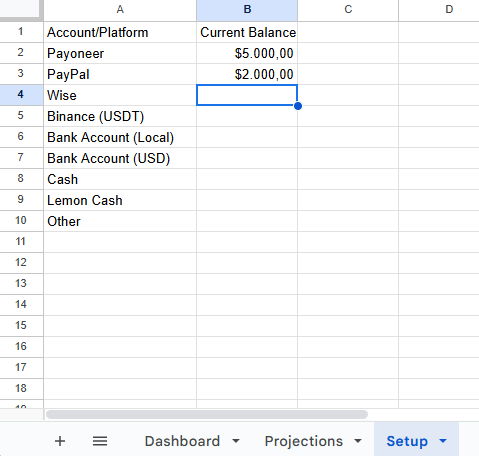Open the Projections tab dropdown arrow
This screenshot has height=456, width=479.
(358, 441)
